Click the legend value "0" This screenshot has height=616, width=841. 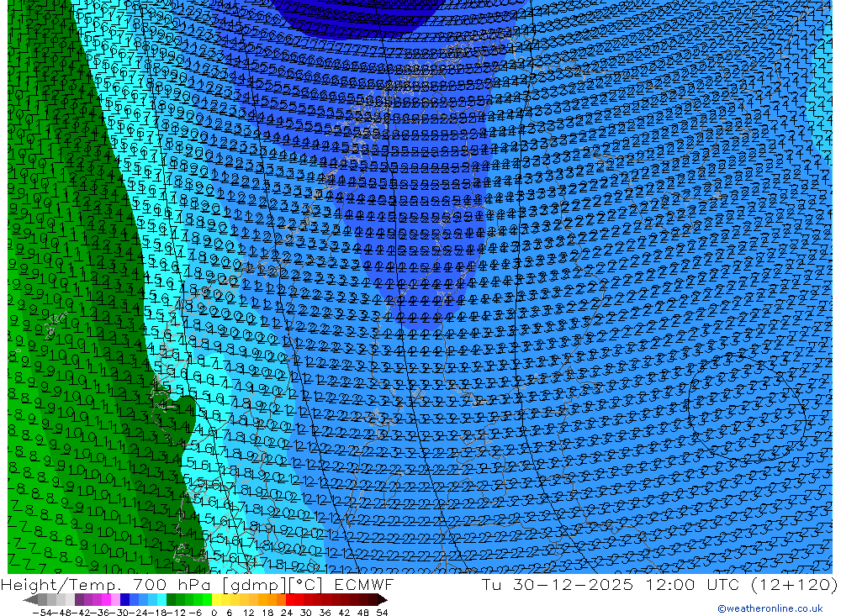click(x=214, y=613)
